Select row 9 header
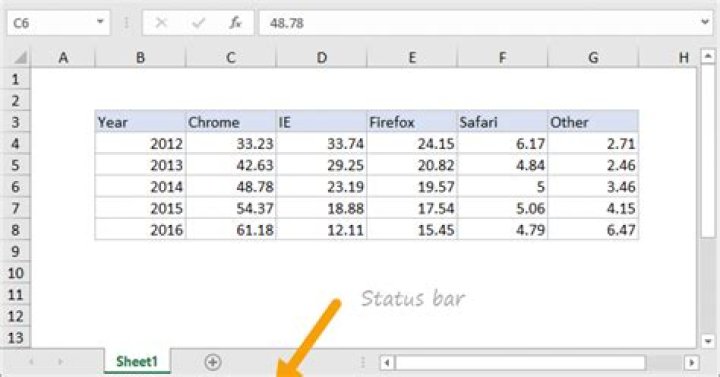This screenshot has height=377, width=720. [15, 251]
